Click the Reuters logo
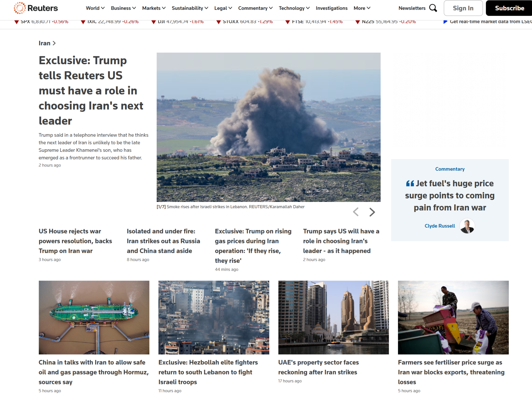This screenshot has height=398, width=532. [x=36, y=8]
